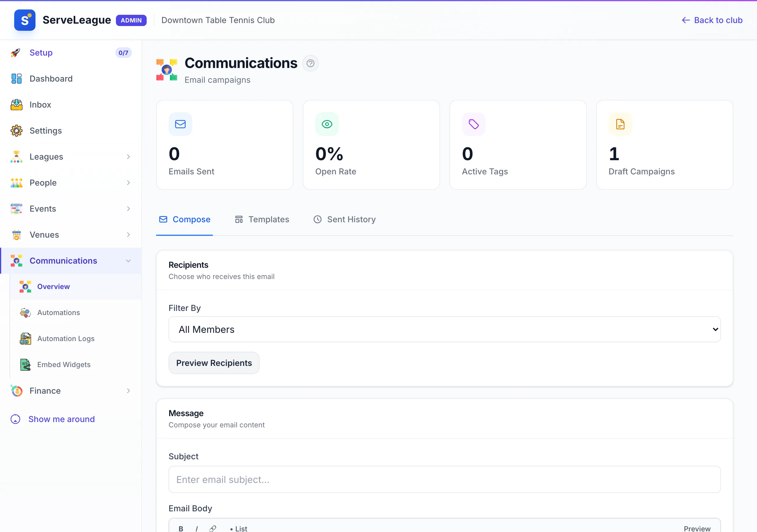Click the Preview Recipients button
757x532 pixels.
pos(214,363)
